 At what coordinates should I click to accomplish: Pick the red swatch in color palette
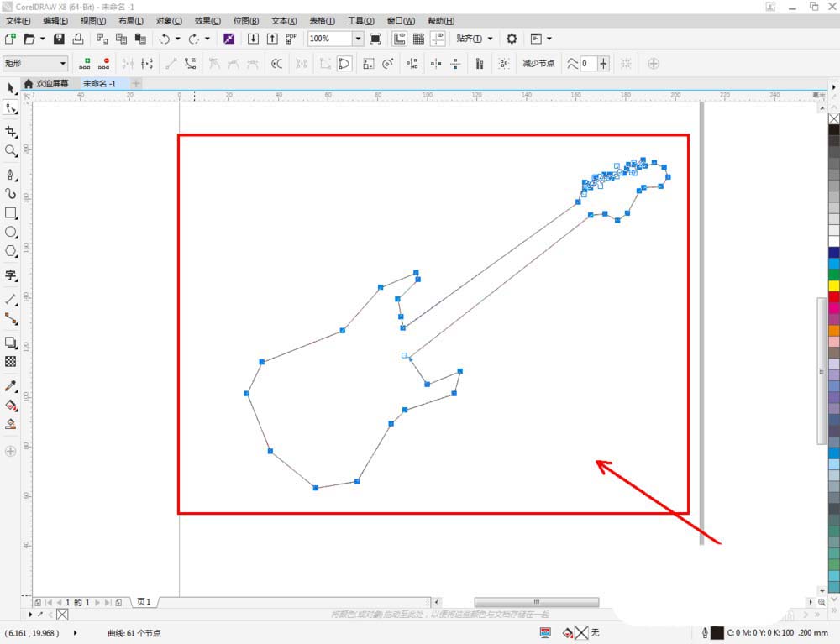click(834, 296)
